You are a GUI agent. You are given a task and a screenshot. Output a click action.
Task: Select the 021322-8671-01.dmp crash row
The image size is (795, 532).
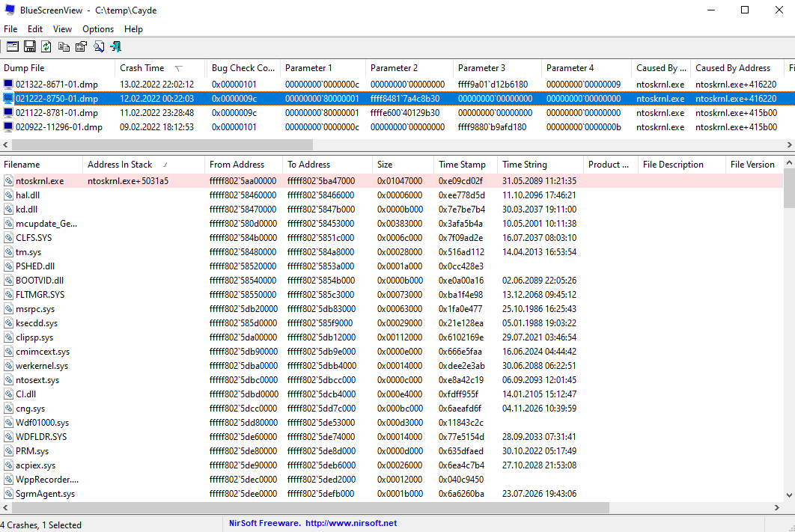397,84
